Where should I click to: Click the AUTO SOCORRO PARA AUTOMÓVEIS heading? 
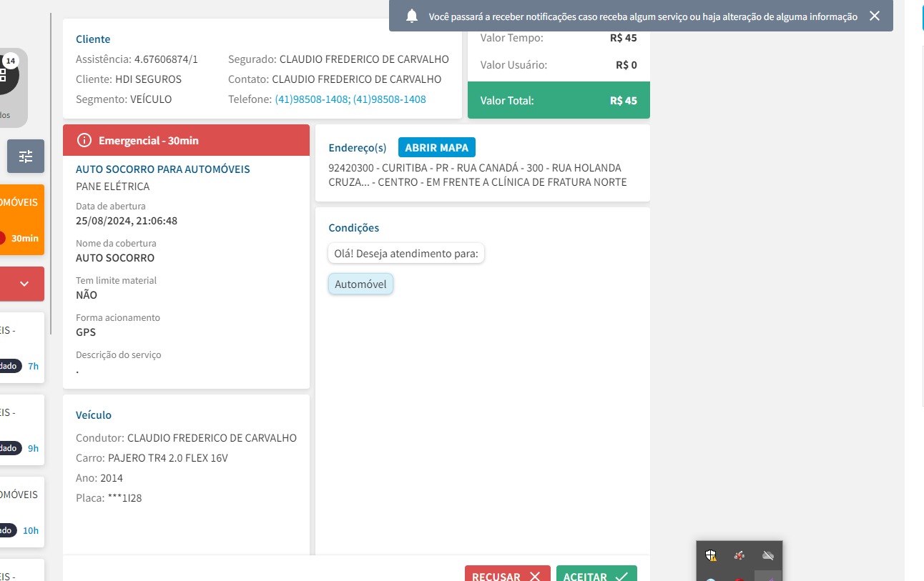click(x=163, y=169)
